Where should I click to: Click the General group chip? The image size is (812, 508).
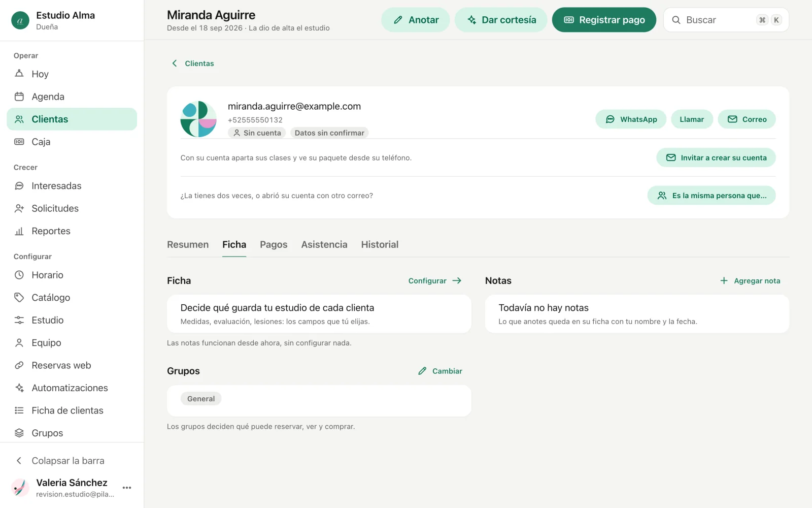click(201, 399)
